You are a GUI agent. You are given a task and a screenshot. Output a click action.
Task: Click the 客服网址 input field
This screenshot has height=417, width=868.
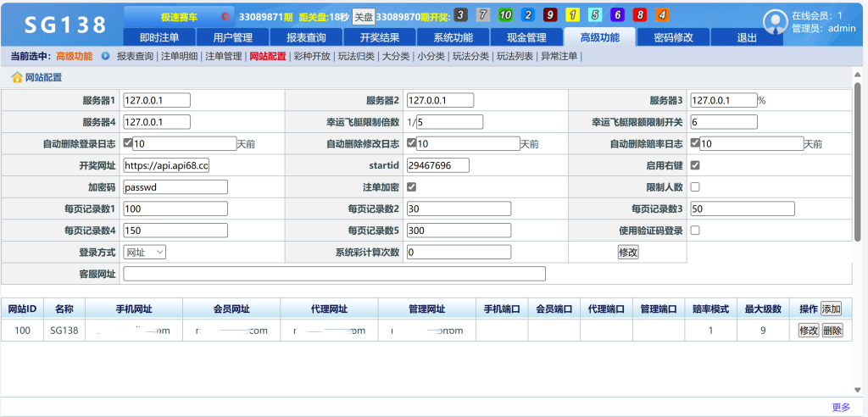pos(334,274)
